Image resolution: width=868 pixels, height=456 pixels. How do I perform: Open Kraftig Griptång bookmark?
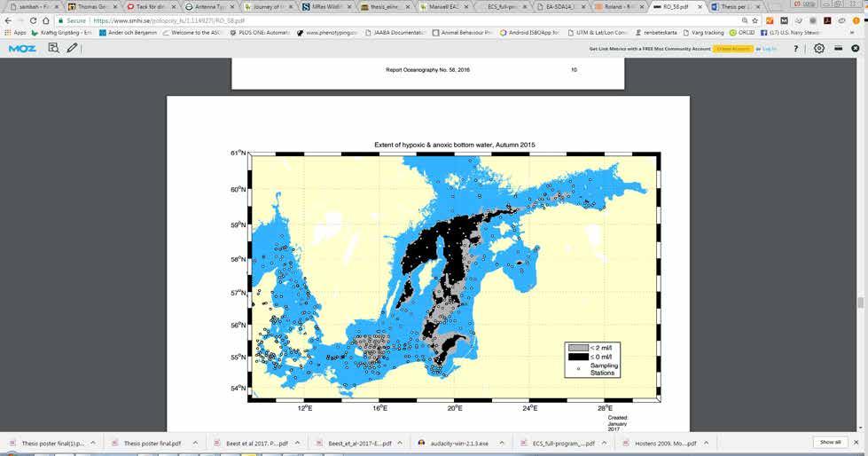61,33
